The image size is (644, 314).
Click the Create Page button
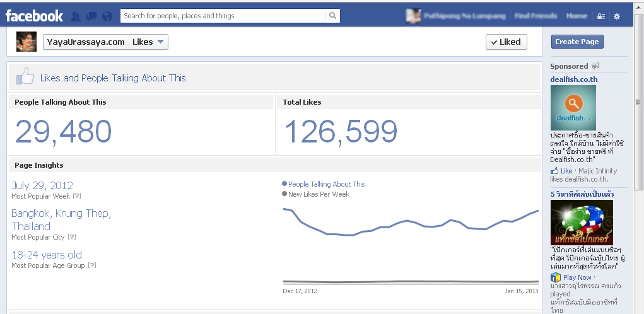pyautogui.click(x=577, y=42)
